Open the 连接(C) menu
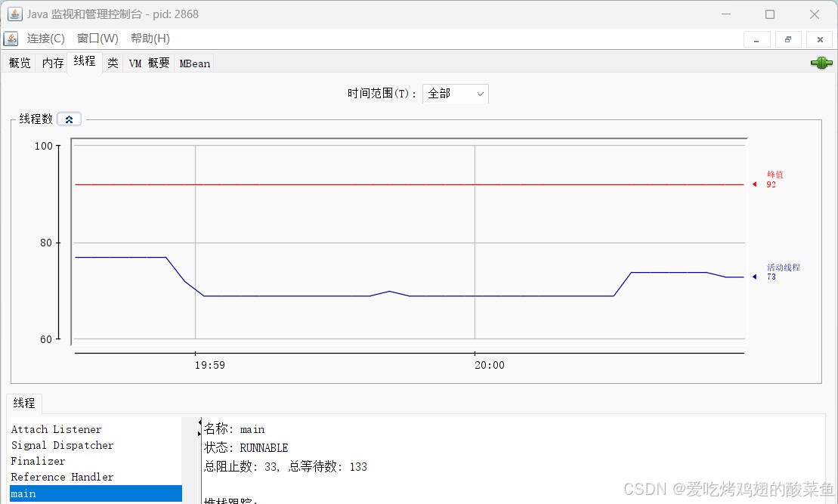Screen dimensions: 838x504 [46, 39]
